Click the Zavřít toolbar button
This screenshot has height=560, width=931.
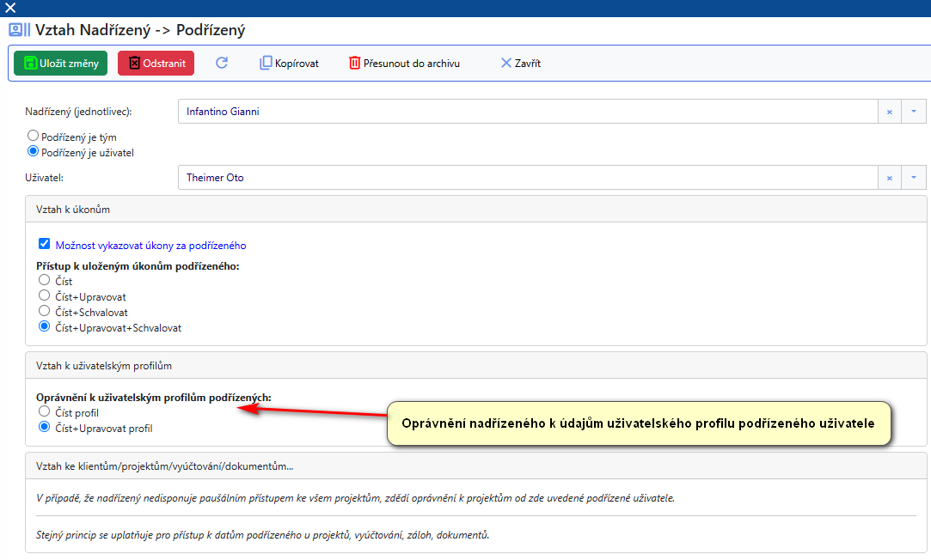(x=520, y=63)
